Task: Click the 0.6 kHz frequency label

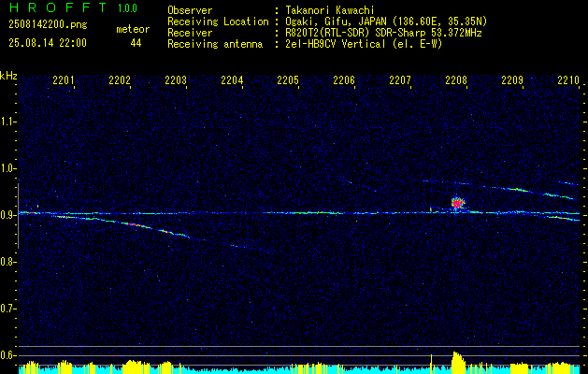Action: point(7,355)
